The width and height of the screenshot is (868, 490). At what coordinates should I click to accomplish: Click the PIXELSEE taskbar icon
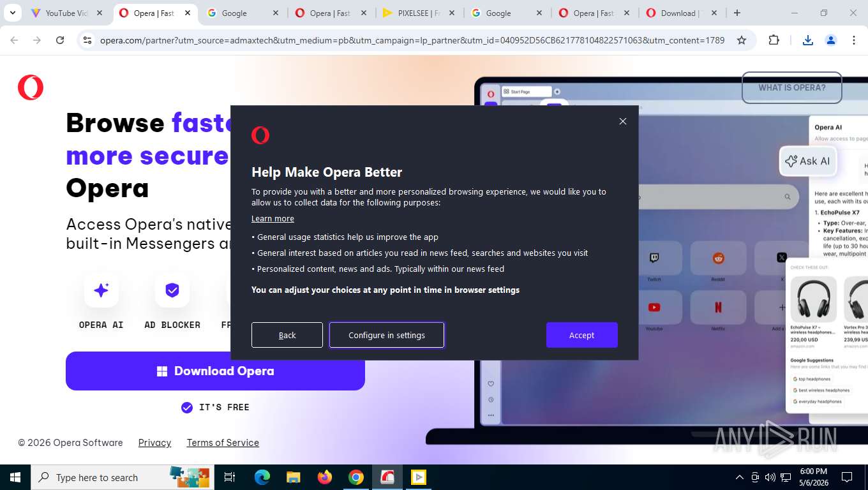point(419,477)
